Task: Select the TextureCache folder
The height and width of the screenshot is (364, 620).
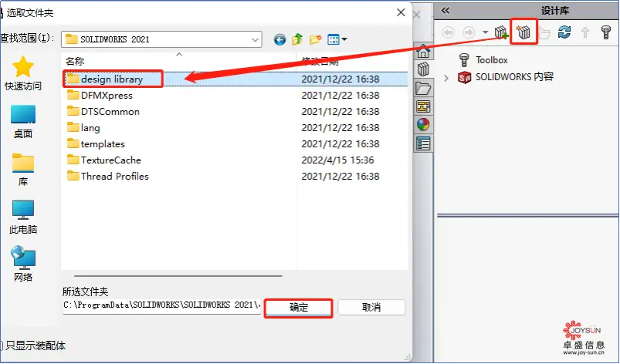Action: 104,160
